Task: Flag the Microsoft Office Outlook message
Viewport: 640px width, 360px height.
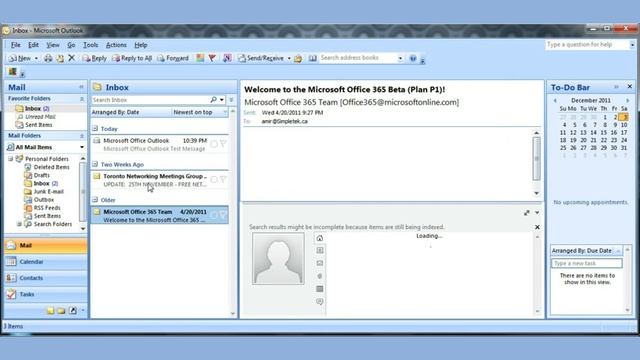Action: (x=223, y=144)
